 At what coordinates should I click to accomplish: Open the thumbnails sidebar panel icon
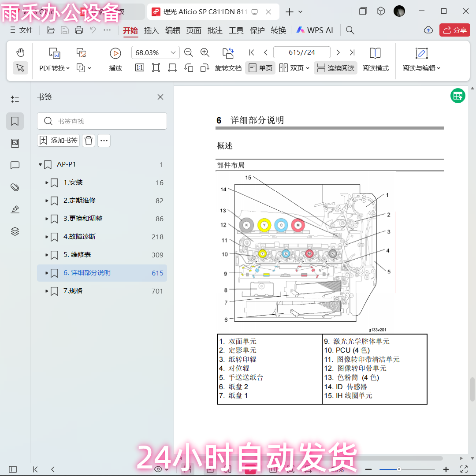point(15,143)
